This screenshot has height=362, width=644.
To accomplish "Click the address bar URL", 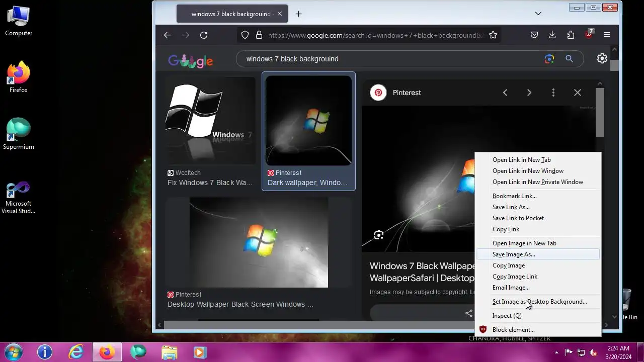I will [376, 35].
